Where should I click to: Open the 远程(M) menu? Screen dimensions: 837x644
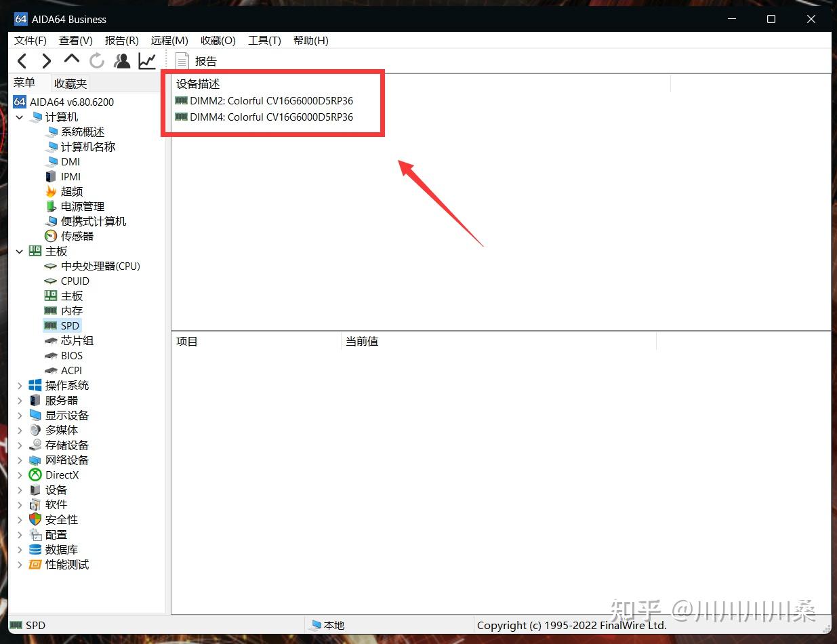169,40
